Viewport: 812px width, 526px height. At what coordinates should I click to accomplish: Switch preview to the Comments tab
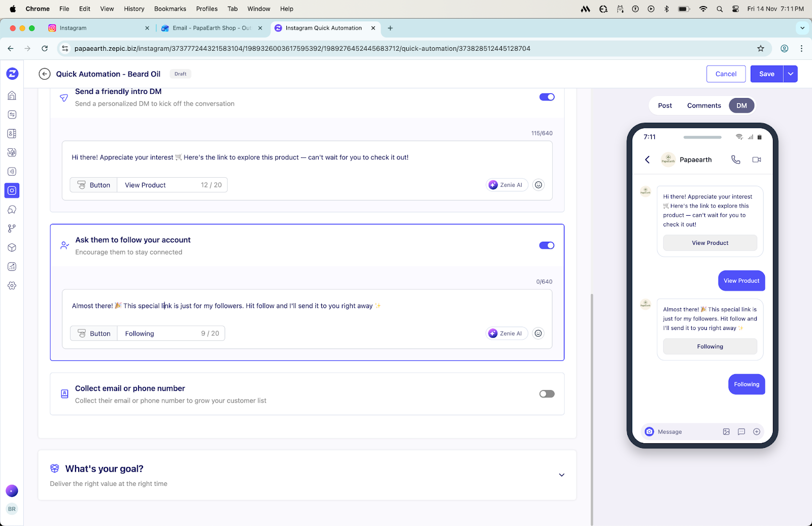pos(704,106)
